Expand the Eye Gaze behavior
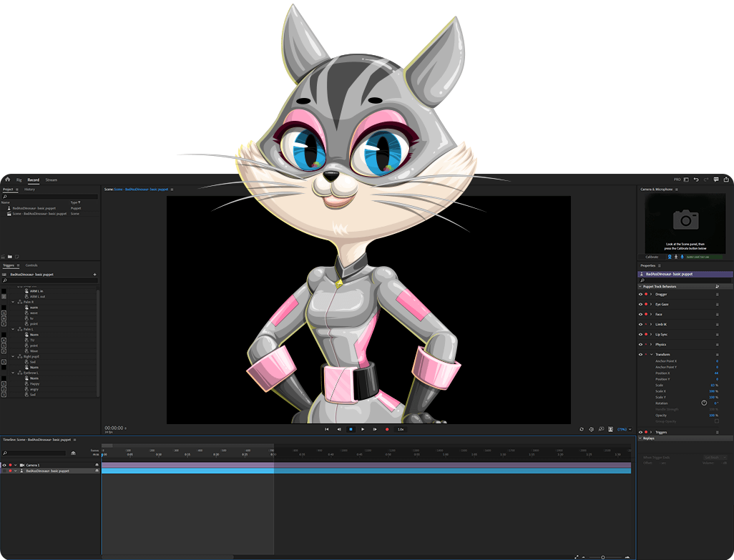The image size is (734, 560). pos(651,304)
